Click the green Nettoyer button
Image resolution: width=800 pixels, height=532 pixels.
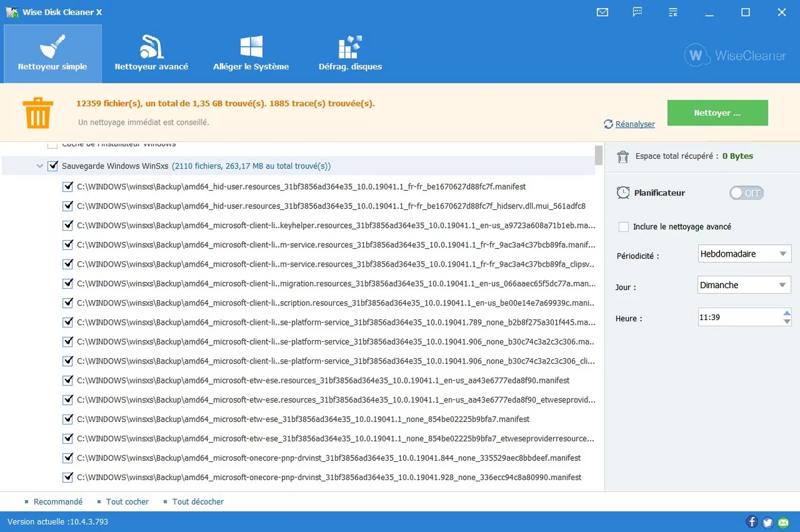pyautogui.click(x=717, y=113)
